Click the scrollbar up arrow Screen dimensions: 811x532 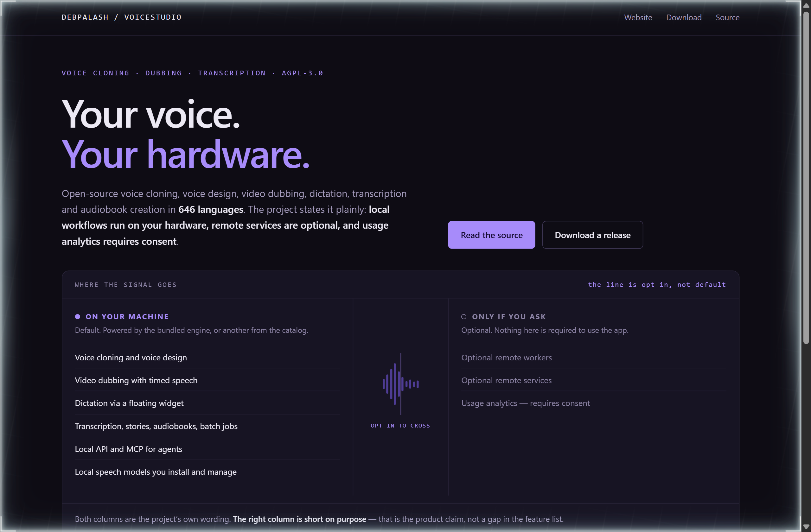click(806, 5)
